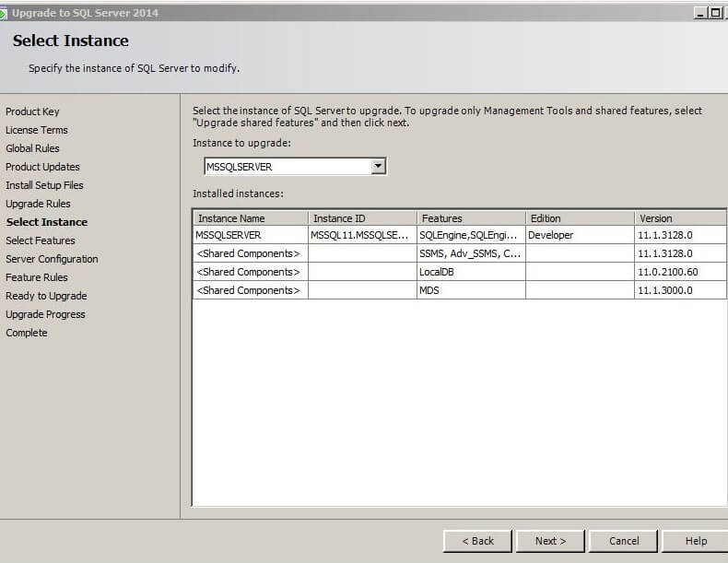Select the Server Configuration step
728x563 pixels.
pyautogui.click(x=52, y=259)
